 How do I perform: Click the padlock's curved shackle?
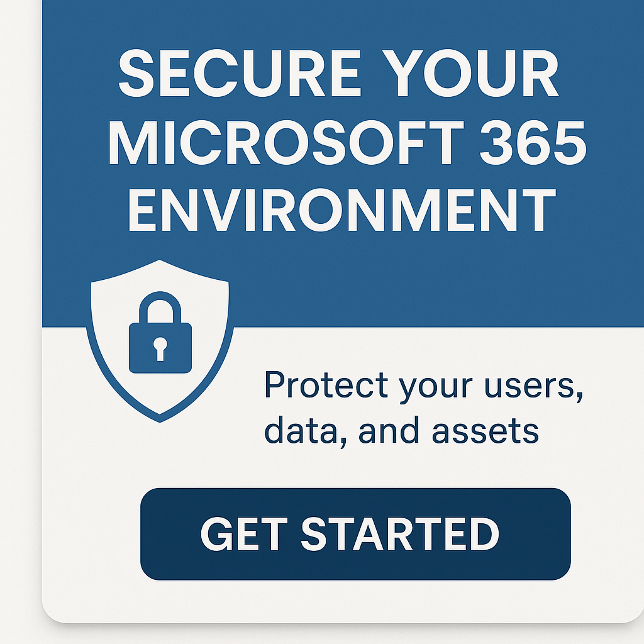click(160, 307)
